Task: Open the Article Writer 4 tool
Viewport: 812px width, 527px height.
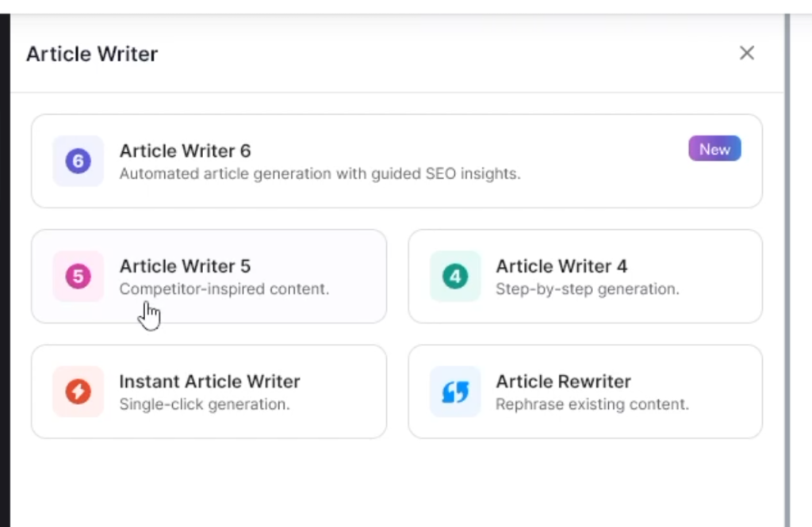Action: 585,276
